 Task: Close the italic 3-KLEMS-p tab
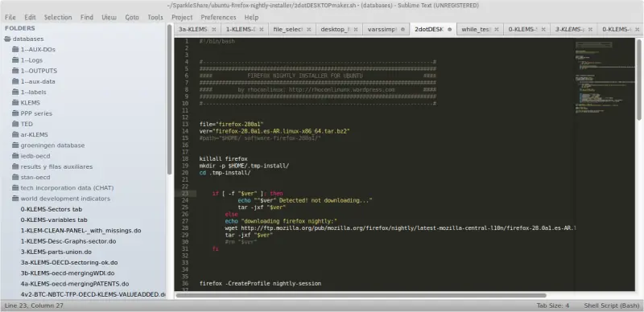click(x=590, y=30)
